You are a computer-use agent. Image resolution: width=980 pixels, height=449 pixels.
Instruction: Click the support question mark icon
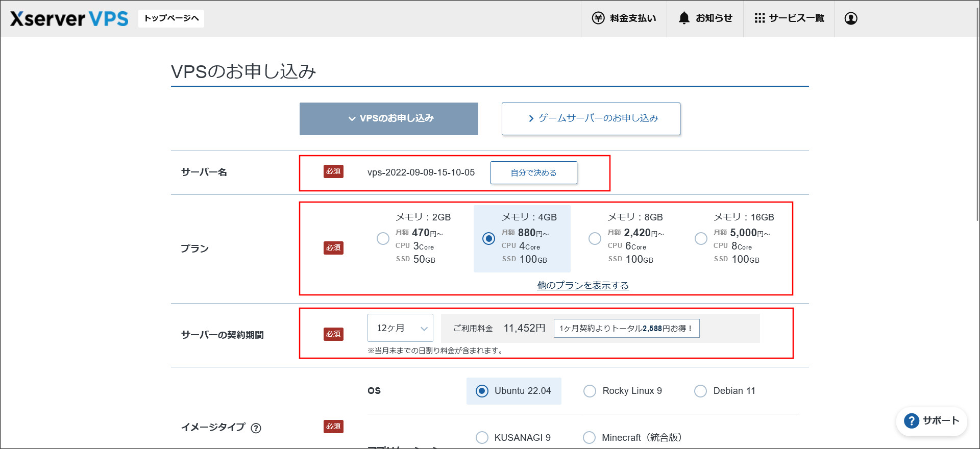[912, 421]
